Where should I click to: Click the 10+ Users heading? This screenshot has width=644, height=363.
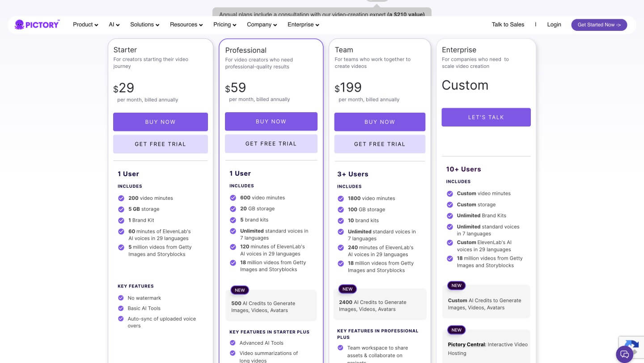(x=464, y=169)
